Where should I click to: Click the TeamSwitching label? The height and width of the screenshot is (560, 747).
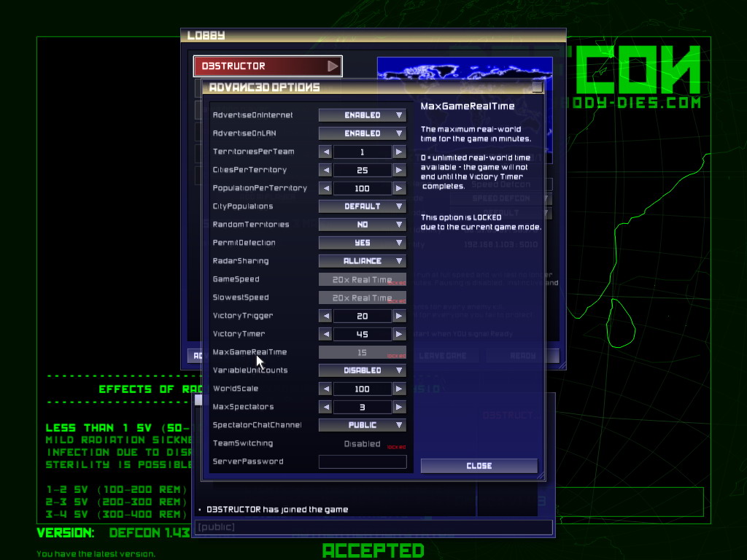[243, 443]
